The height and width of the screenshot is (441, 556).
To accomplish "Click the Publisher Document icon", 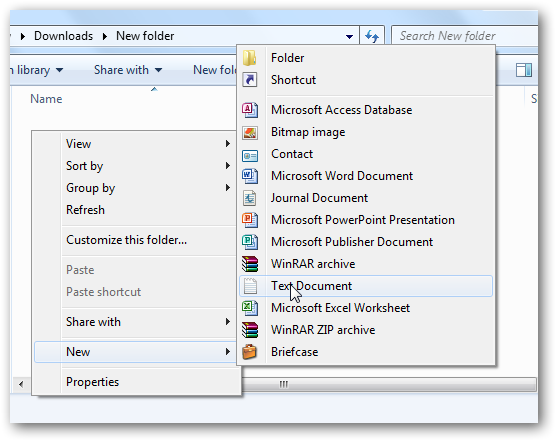I will click(x=250, y=242).
